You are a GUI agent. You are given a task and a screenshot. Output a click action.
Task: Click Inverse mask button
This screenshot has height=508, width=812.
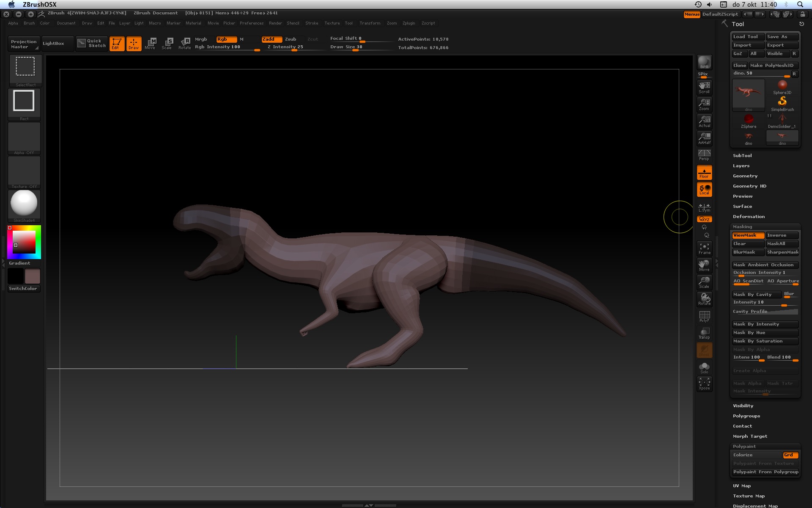coord(782,235)
